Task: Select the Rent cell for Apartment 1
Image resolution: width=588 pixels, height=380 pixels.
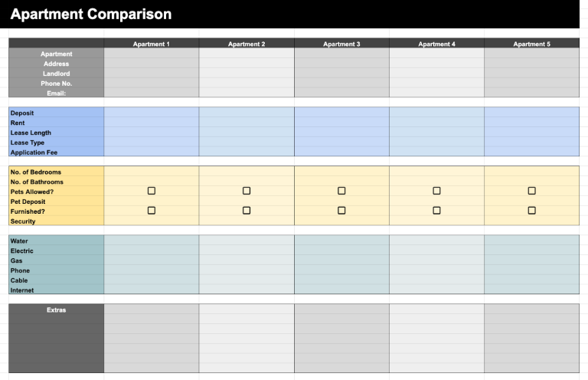Action: (x=152, y=123)
